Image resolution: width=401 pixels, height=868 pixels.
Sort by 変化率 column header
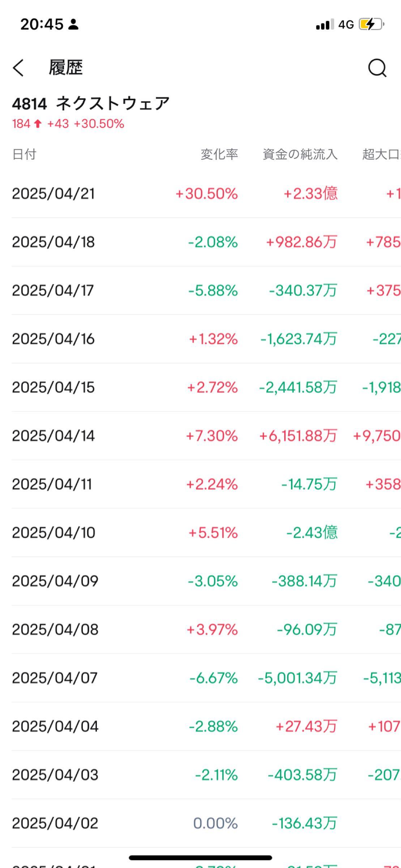click(219, 154)
